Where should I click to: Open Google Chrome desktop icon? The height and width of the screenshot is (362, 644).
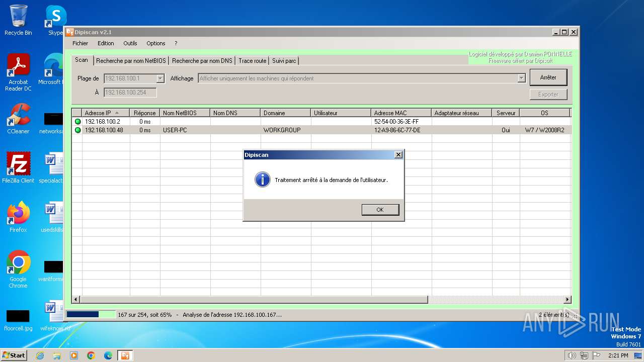18,269
